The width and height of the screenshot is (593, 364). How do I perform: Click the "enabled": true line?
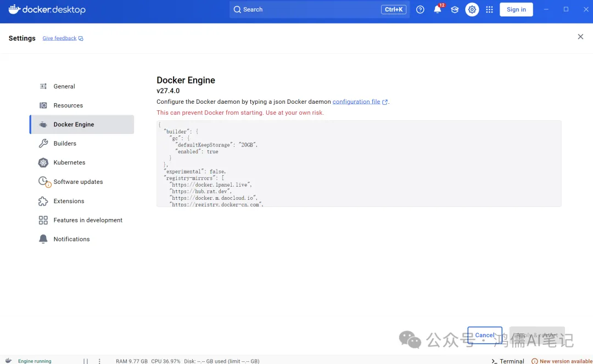point(197,152)
